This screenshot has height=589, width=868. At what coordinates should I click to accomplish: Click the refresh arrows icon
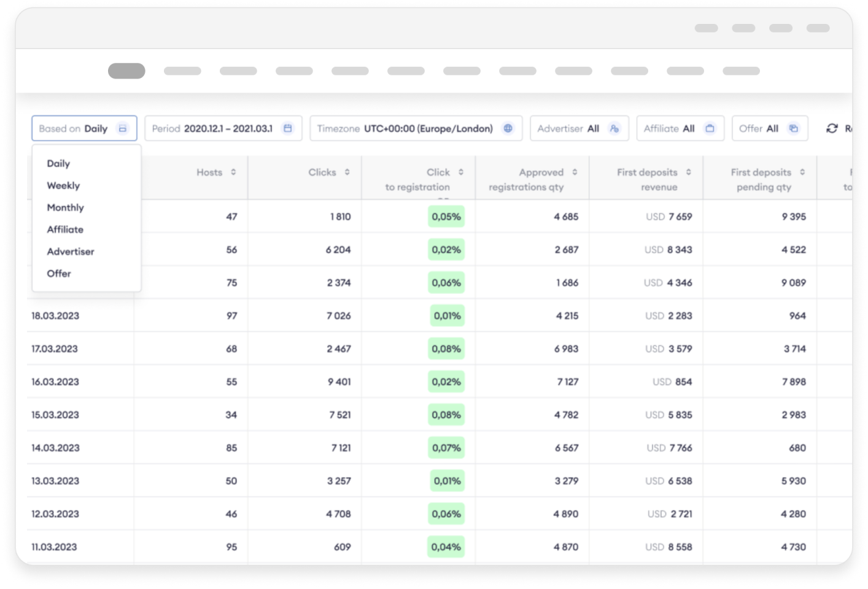click(832, 128)
